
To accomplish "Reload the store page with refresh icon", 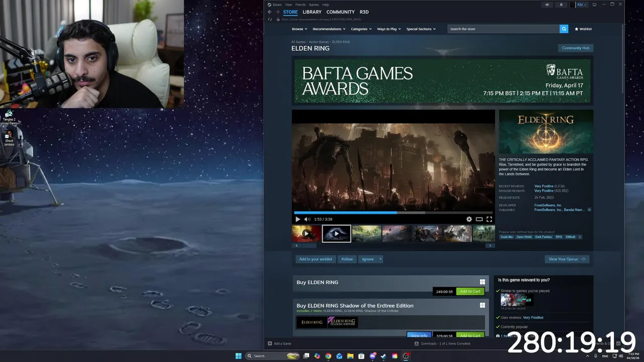I will click(x=270, y=19).
